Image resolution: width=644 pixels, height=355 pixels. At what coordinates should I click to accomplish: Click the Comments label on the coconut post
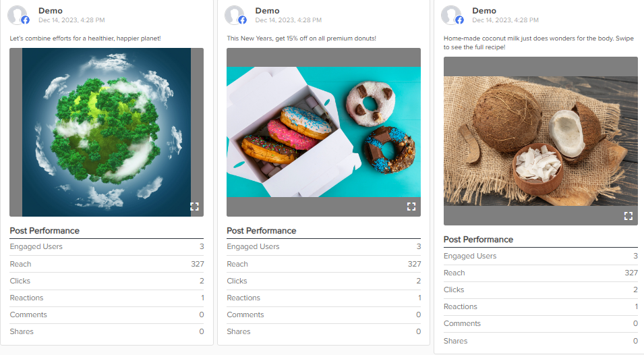(462, 323)
